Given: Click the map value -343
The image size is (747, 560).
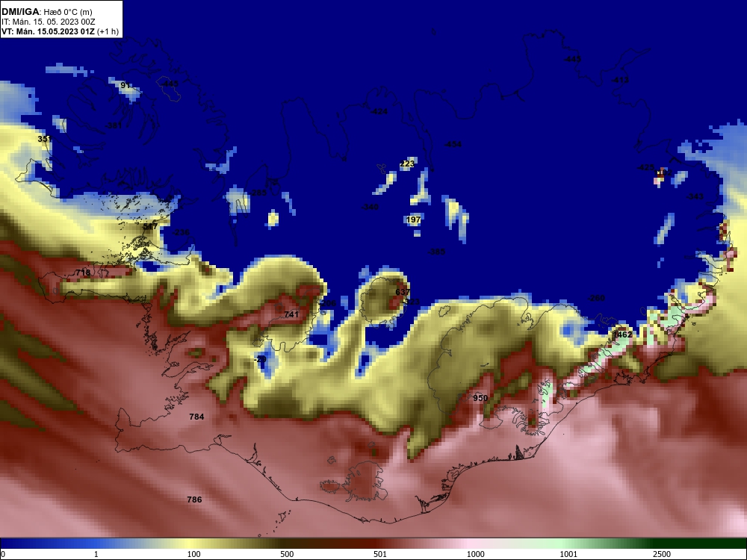Looking at the screenshot, I should coord(695,196).
